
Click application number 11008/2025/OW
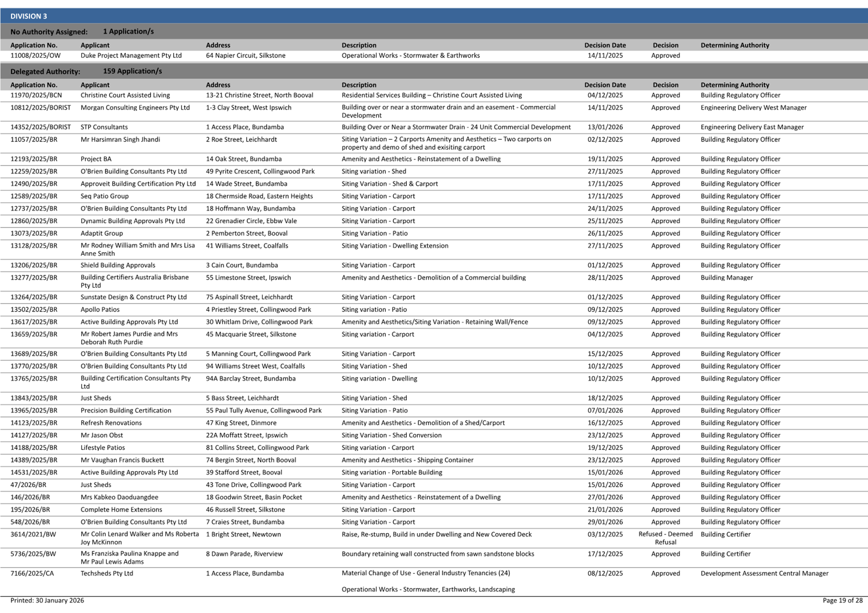(x=35, y=55)
